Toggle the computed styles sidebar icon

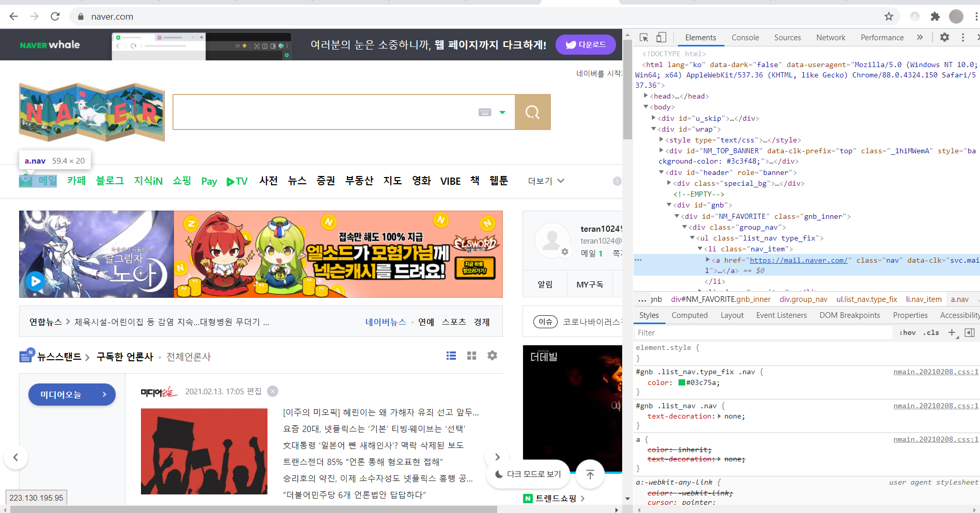[970, 333]
